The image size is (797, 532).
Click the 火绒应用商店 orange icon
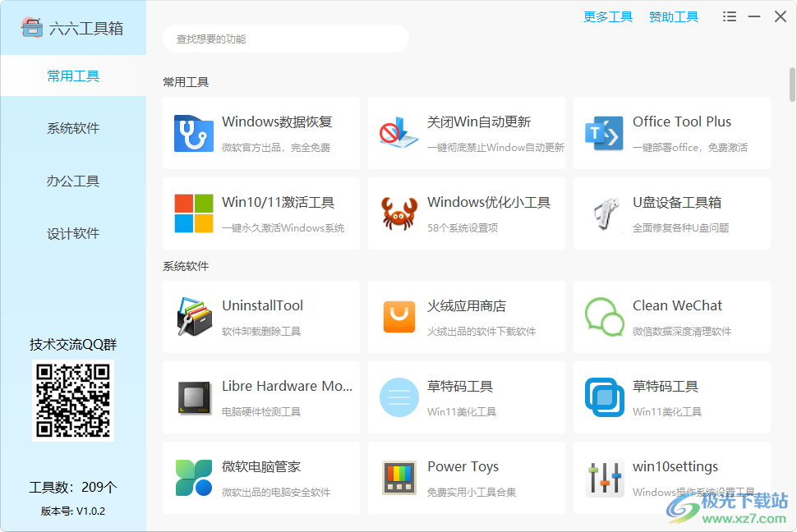399,317
